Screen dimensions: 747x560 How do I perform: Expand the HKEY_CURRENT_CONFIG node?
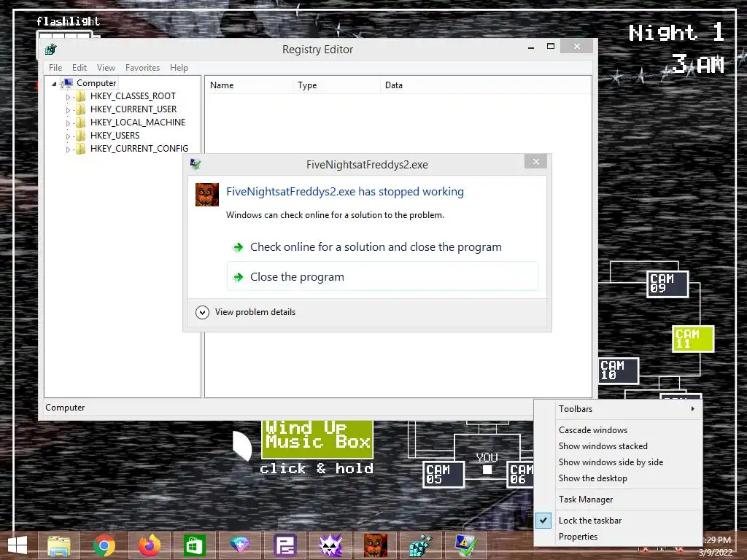pyautogui.click(x=68, y=149)
